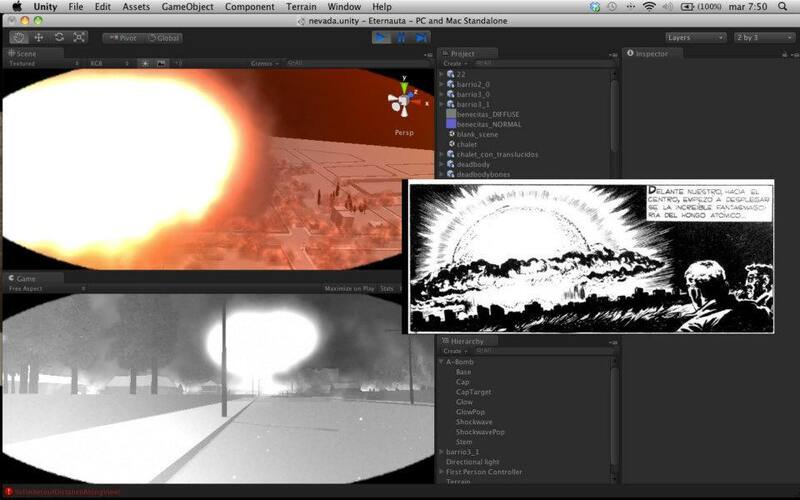Open the GameObject menu
This screenshot has width=800, height=500.
tap(188, 7)
